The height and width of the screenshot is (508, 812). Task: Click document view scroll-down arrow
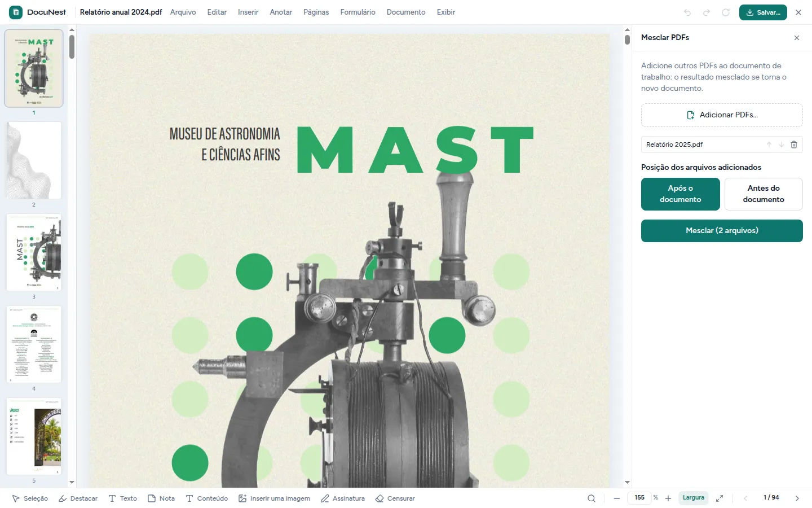[627, 483]
